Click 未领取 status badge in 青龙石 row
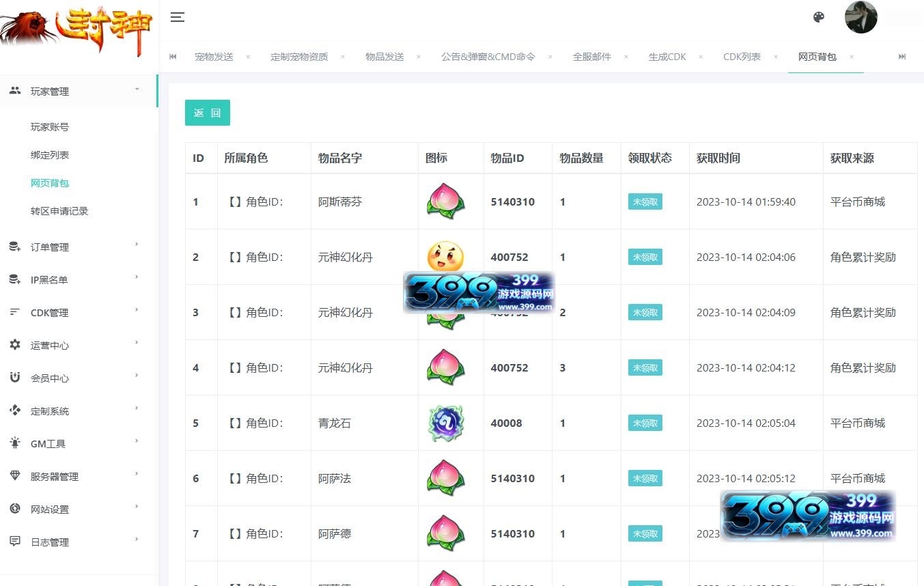The height and width of the screenshot is (586, 924). pyautogui.click(x=645, y=423)
